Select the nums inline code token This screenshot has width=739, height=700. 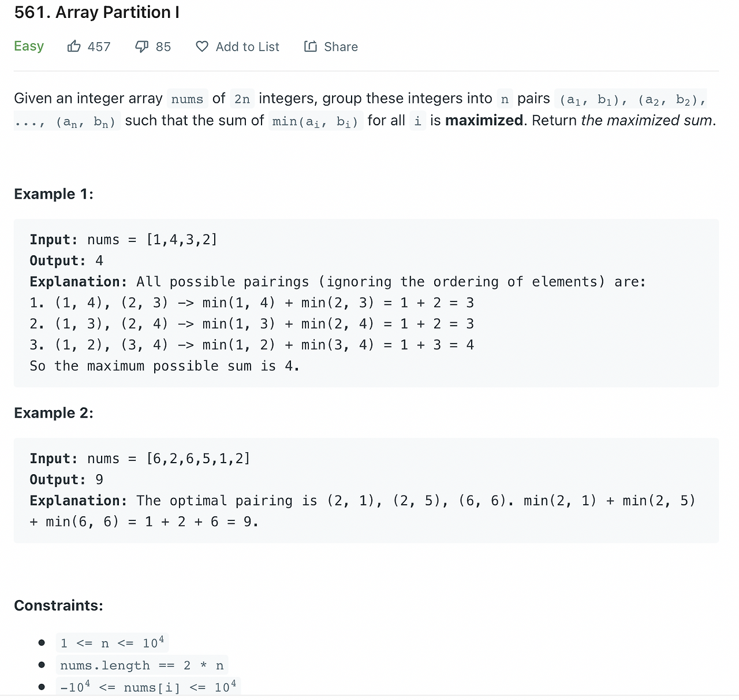click(x=186, y=99)
